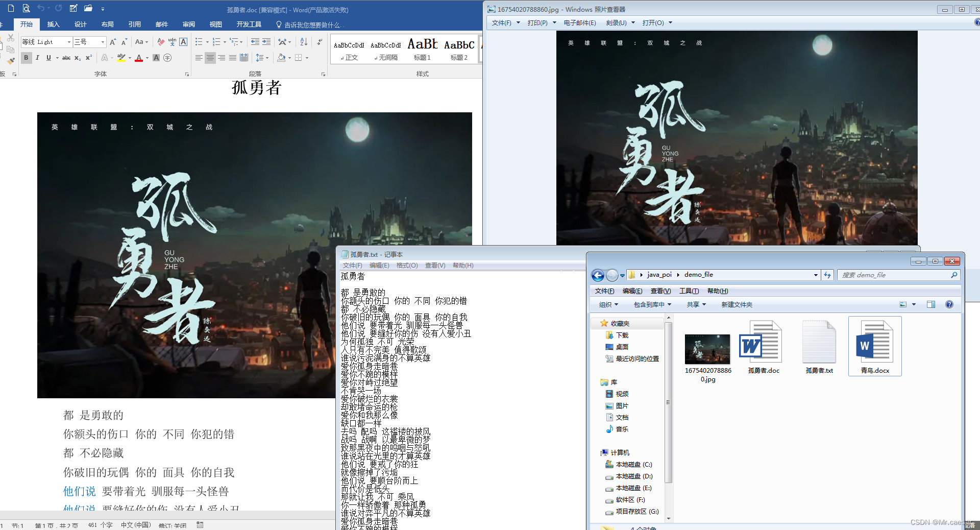Click 新建文件夹 button in Explorer

tap(737, 304)
